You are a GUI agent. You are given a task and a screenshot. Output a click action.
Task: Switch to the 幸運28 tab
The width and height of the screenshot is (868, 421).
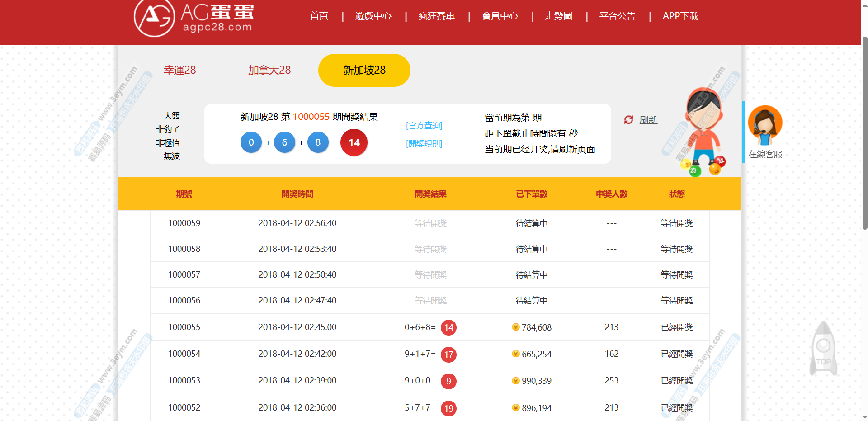pos(179,70)
